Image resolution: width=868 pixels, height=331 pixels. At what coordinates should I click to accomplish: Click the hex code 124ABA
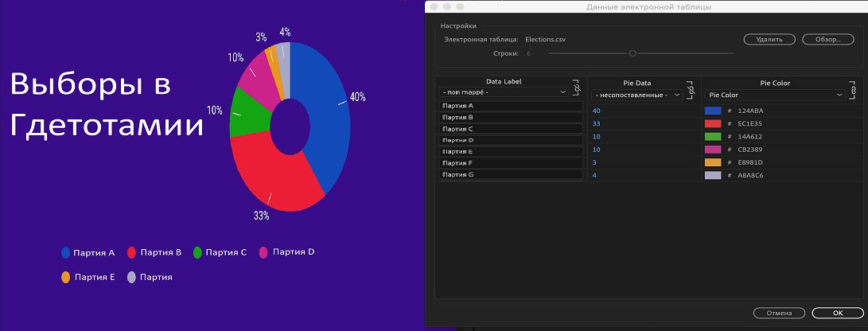click(750, 111)
